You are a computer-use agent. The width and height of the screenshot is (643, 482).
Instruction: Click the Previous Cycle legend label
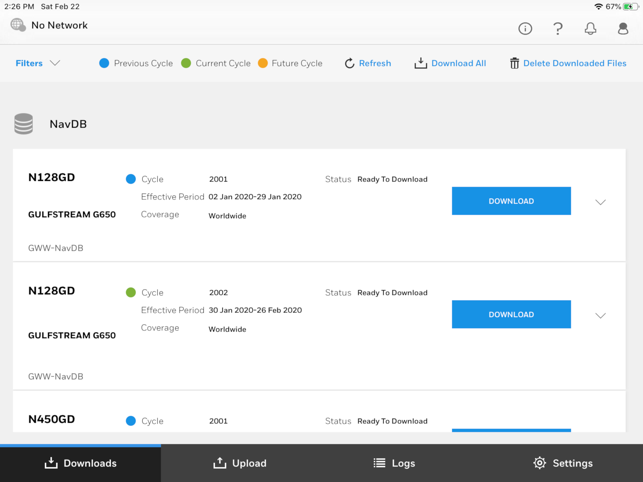pos(143,63)
